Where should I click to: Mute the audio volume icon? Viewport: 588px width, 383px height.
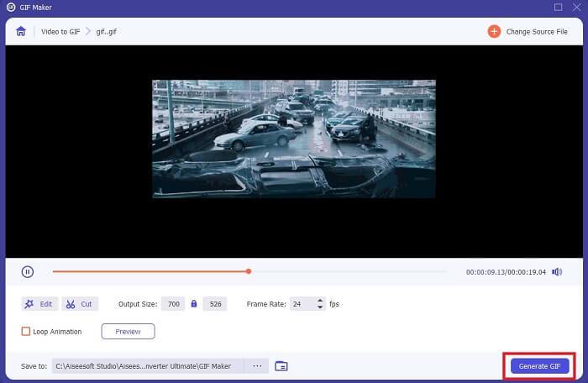[x=557, y=272]
